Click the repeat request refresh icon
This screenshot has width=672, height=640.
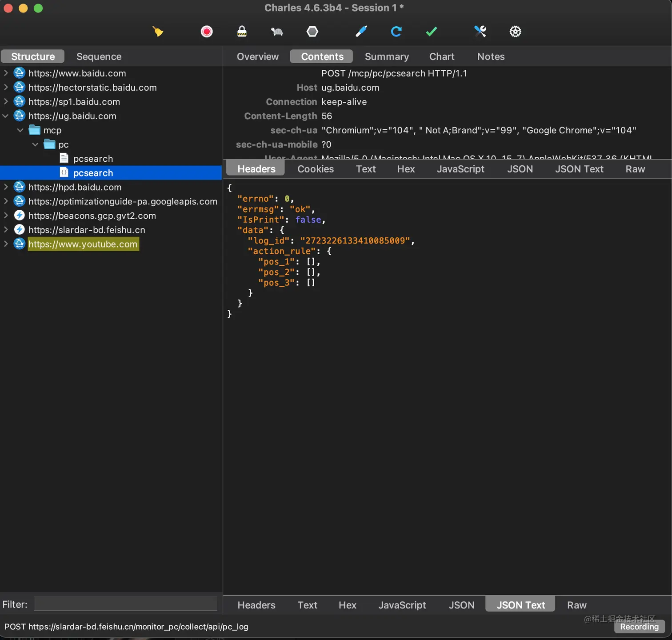pyautogui.click(x=396, y=32)
